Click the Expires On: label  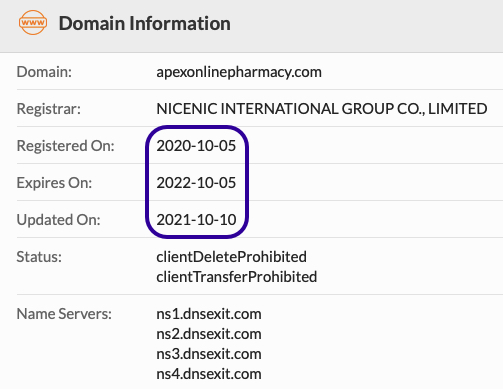(54, 183)
